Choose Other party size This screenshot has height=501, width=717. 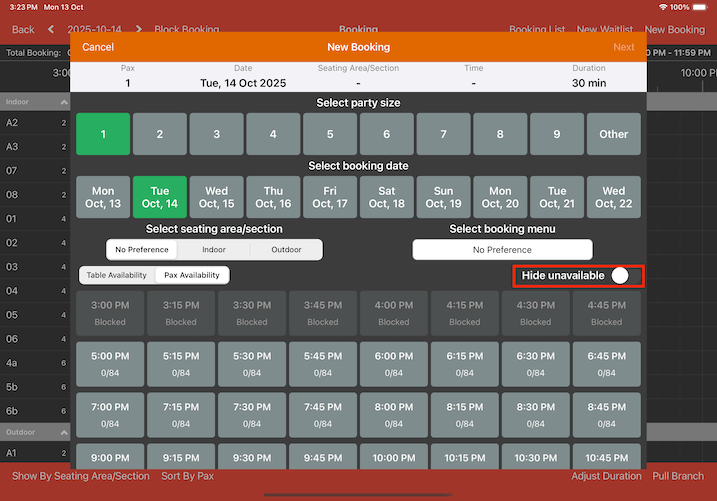(614, 134)
